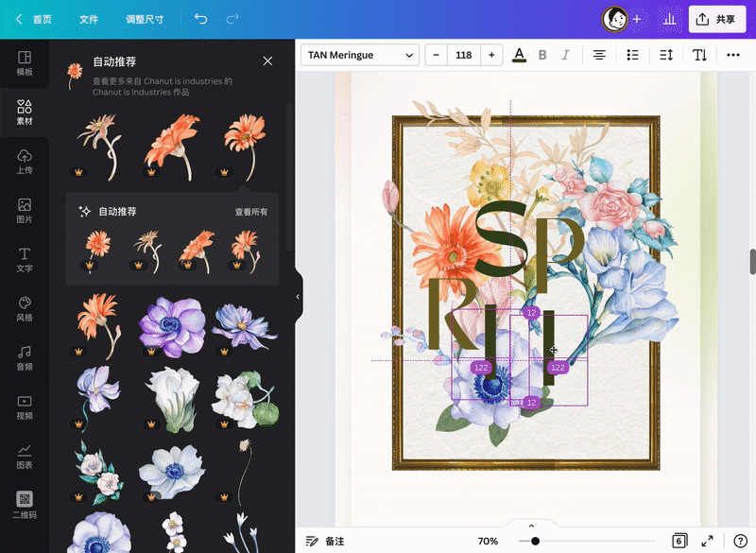Select the white orchid with green leaves thumbnail
756x553 pixels.
[246, 398]
